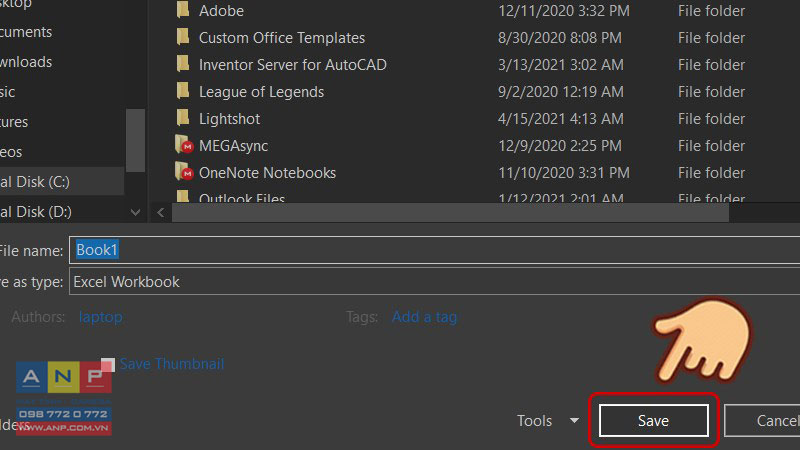Click the Add a tag link
800x450 pixels.
click(424, 317)
